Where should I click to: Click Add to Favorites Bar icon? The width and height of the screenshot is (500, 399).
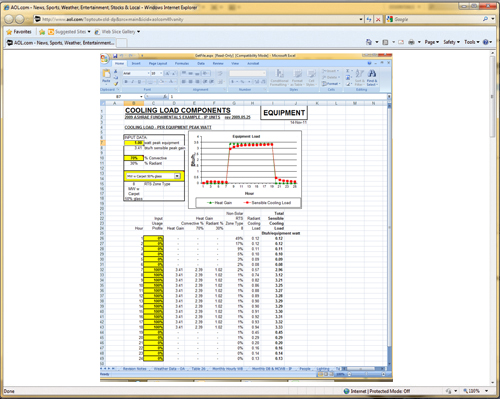pos(42,32)
